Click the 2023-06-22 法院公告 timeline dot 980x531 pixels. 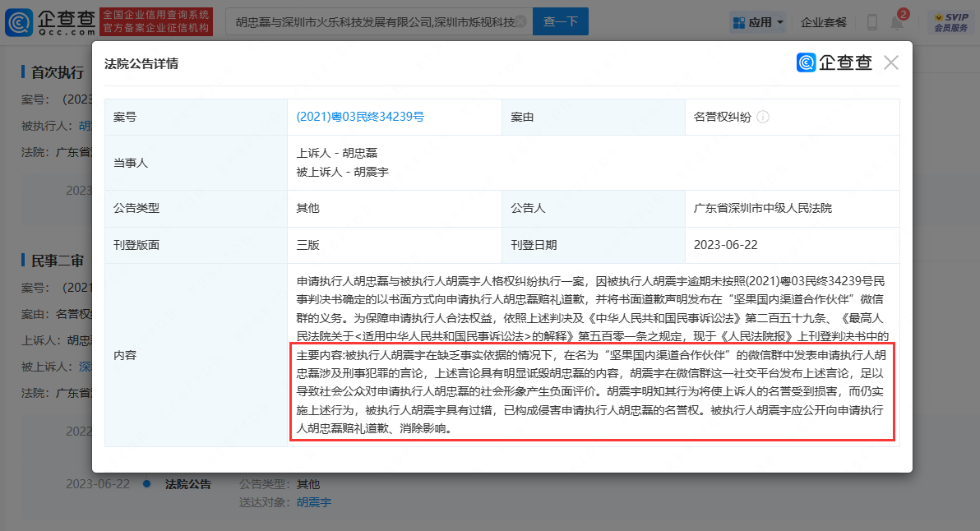point(146,483)
